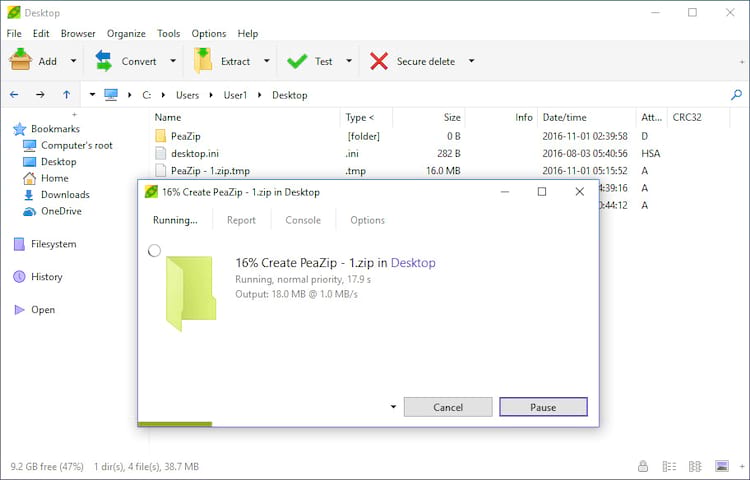Open the Tools menu

pos(168,33)
